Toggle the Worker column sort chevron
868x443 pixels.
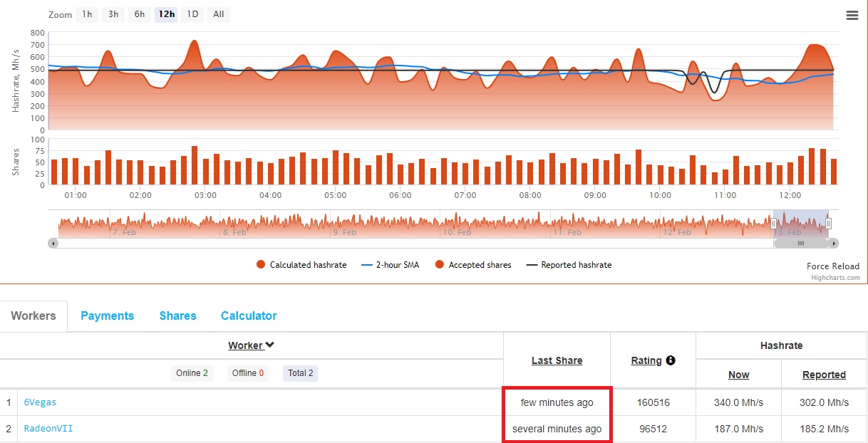[270, 345]
